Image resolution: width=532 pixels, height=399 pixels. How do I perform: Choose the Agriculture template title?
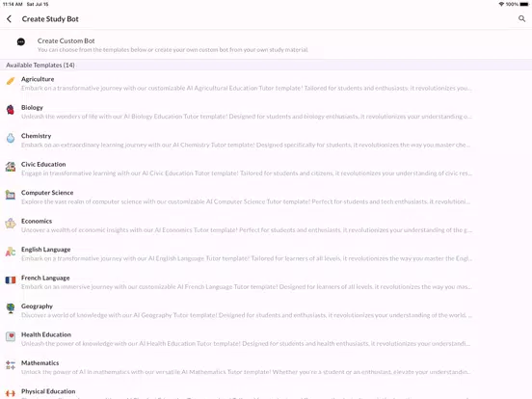click(x=38, y=79)
